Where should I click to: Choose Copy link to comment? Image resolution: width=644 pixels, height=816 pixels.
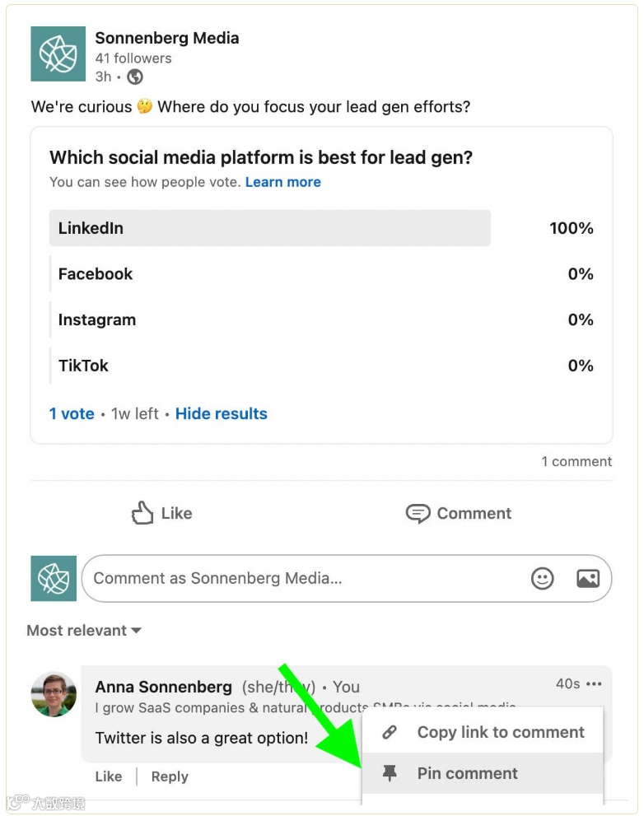pyautogui.click(x=483, y=732)
